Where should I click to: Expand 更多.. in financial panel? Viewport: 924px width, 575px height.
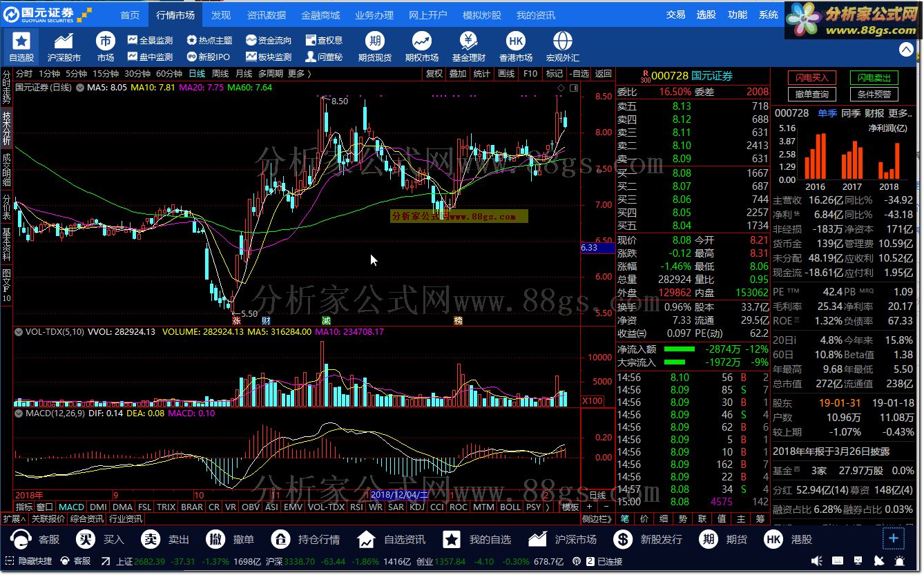[901, 113]
